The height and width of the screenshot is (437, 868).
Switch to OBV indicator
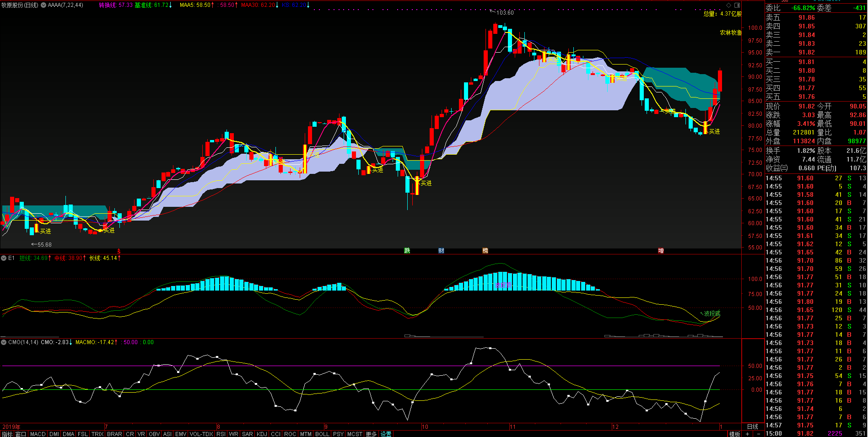click(154, 434)
